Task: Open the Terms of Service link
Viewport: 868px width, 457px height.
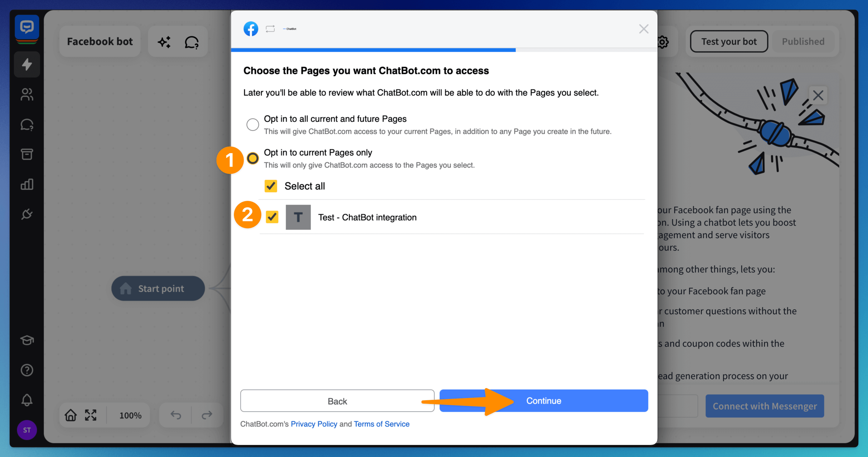Action: [x=381, y=424]
